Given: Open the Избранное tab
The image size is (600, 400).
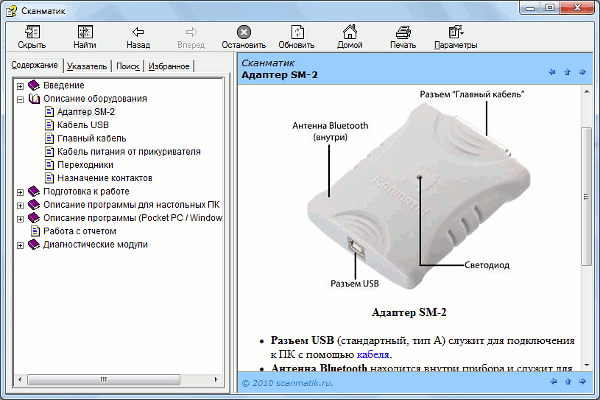Looking at the screenshot, I should click(169, 67).
